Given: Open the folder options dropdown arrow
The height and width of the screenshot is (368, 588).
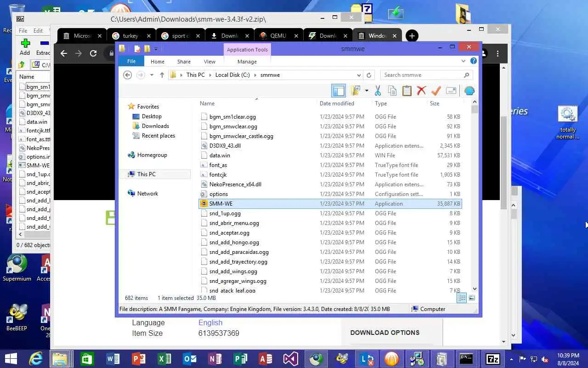Looking at the screenshot, I should (x=367, y=91).
